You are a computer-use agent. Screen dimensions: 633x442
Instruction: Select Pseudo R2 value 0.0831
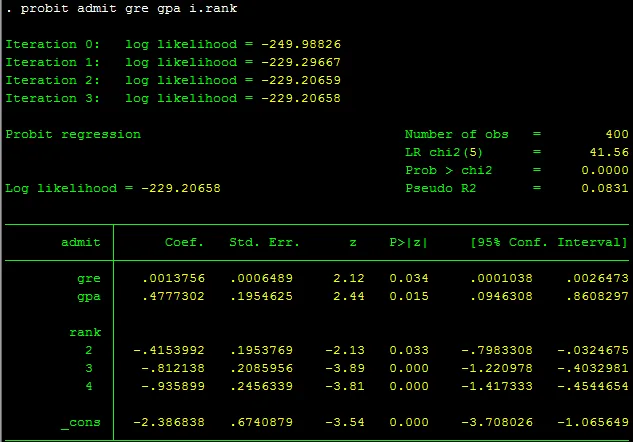click(605, 188)
